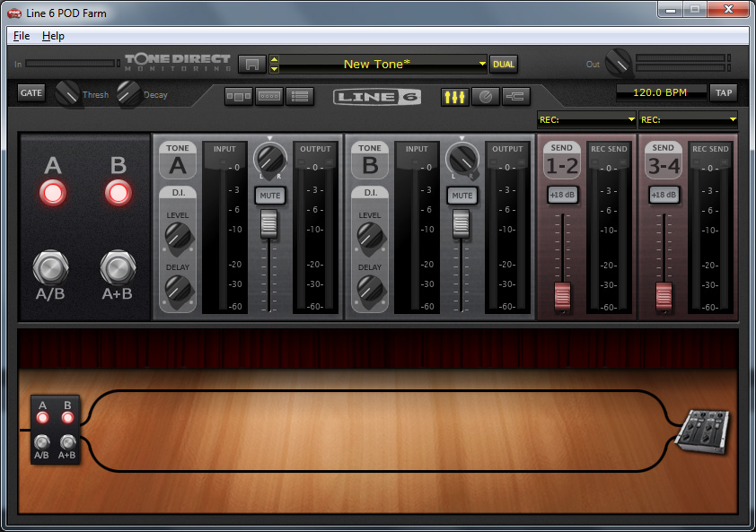Image resolution: width=756 pixels, height=532 pixels.
Task: Click the A/B footswitch in the top panel
Action: (53, 267)
